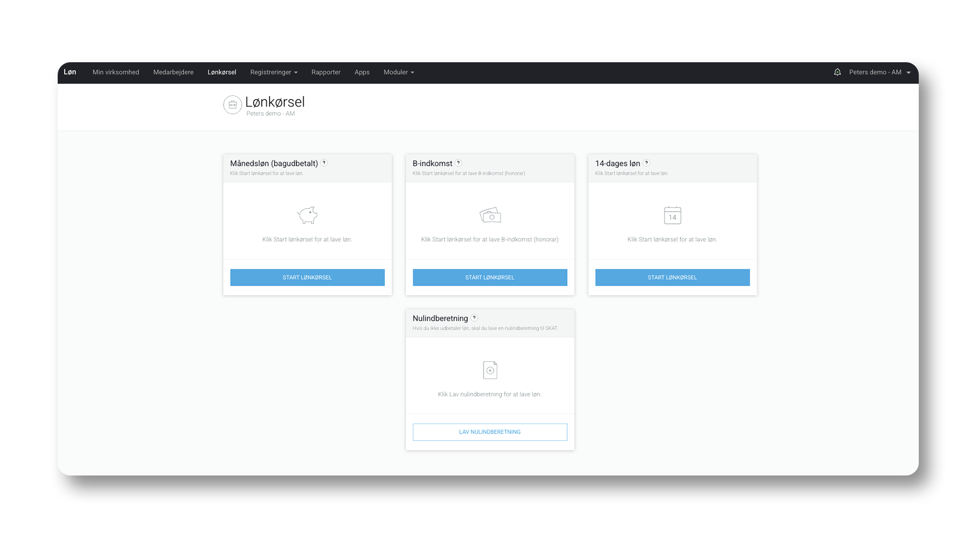The image size is (980, 551).
Task: Click the Løn logo in navbar
Action: (x=70, y=72)
